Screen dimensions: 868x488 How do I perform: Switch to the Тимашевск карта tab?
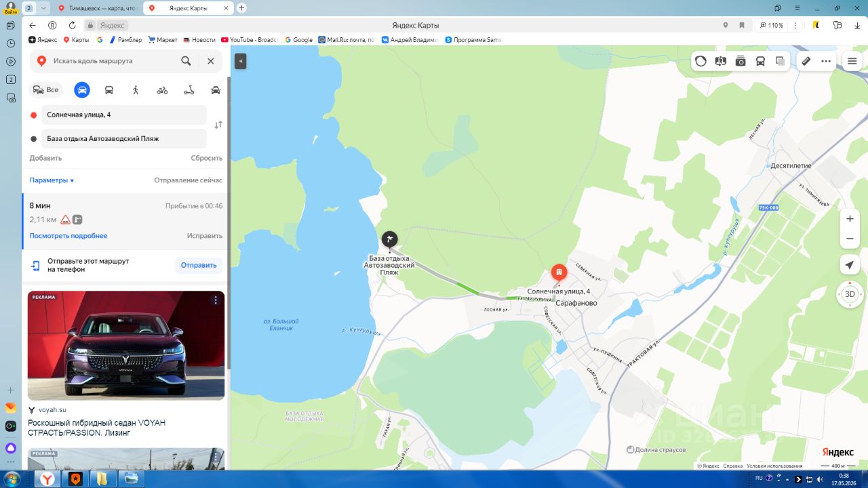[x=98, y=8]
